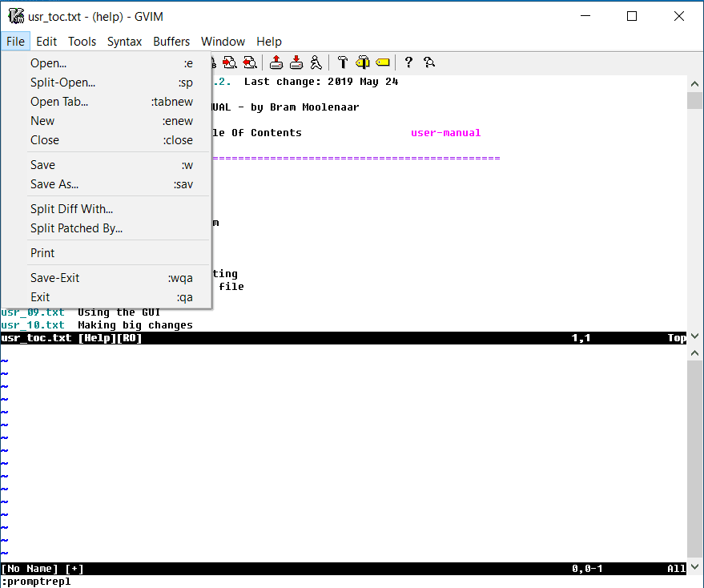This screenshot has height=588, width=704.
Task: Choose Save-Exit from the File menu
Action: [107, 278]
